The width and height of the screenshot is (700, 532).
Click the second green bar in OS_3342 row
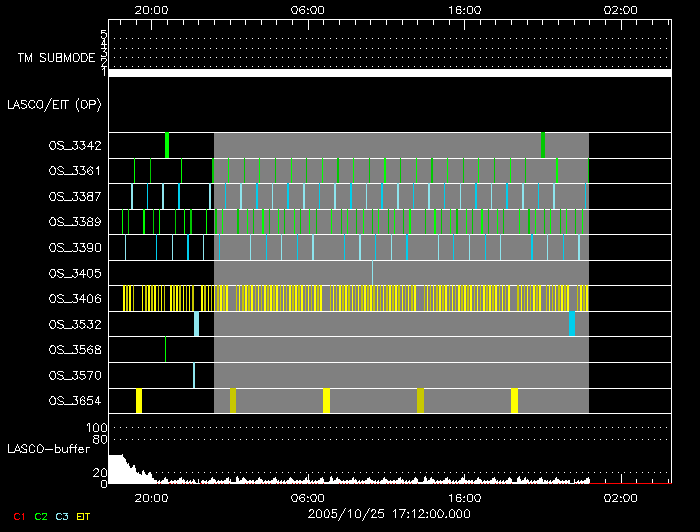pos(543,145)
